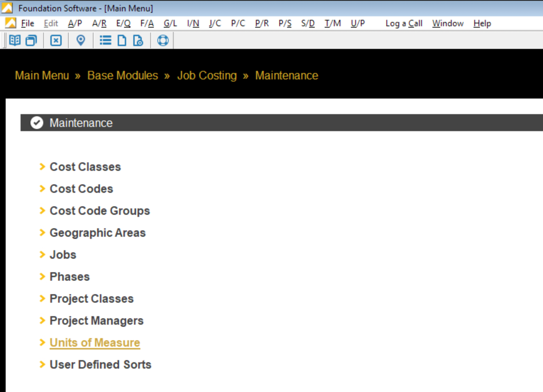Screen dimensions: 543x392
Task: Open Cost Codes maintenance
Action: tap(82, 189)
